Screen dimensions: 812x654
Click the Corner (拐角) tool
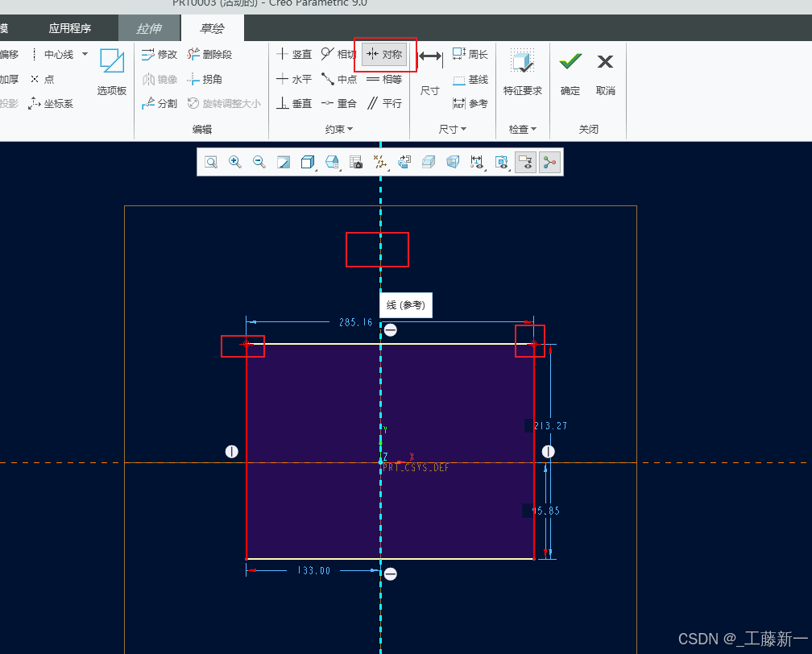(x=205, y=79)
